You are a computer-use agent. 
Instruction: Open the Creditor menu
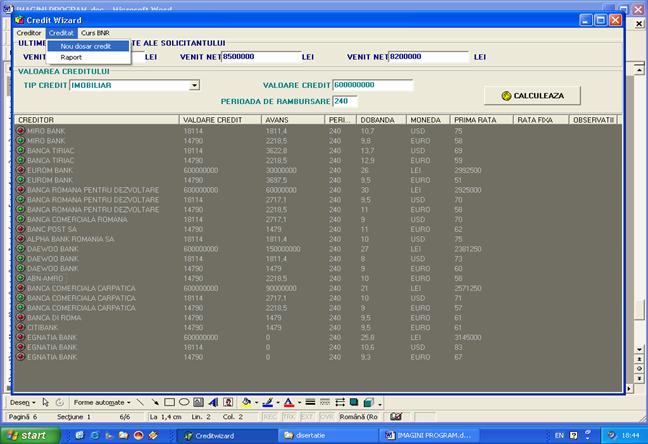tap(29, 33)
